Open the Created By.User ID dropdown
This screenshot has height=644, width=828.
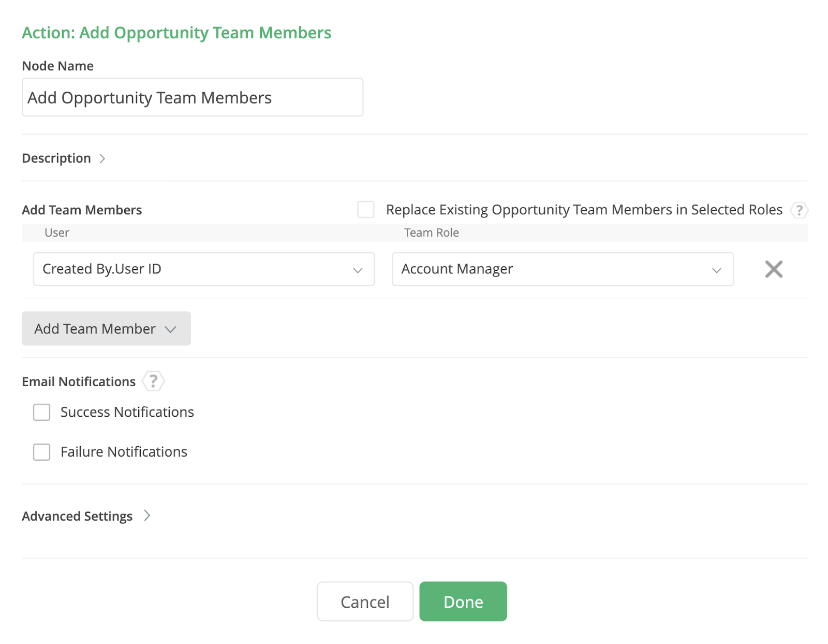(197, 269)
